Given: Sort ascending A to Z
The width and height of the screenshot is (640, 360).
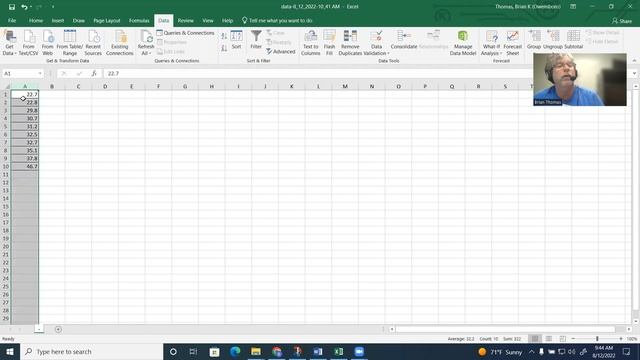Looking at the screenshot, I should pyautogui.click(x=224, y=36).
